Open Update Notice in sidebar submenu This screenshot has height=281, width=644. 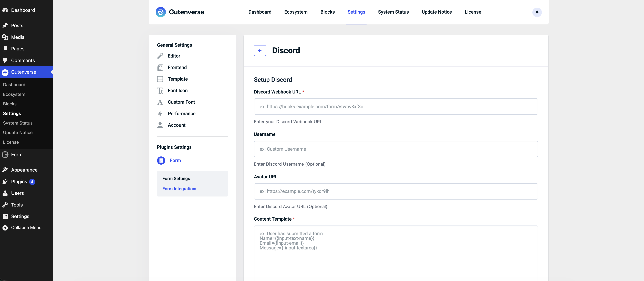[x=18, y=133]
